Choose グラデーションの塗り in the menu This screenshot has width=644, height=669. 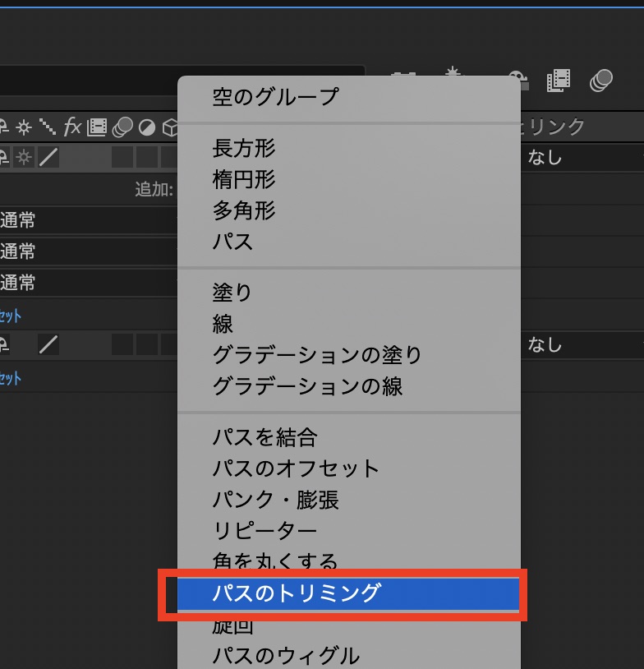click(349, 355)
